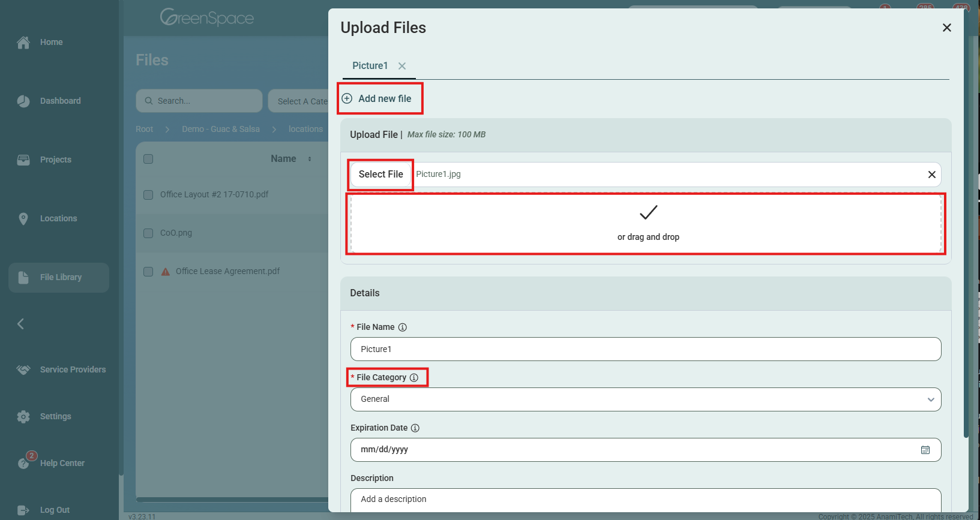Open the File Library menu item
The width and height of the screenshot is (980, 520).
[59, 278]
